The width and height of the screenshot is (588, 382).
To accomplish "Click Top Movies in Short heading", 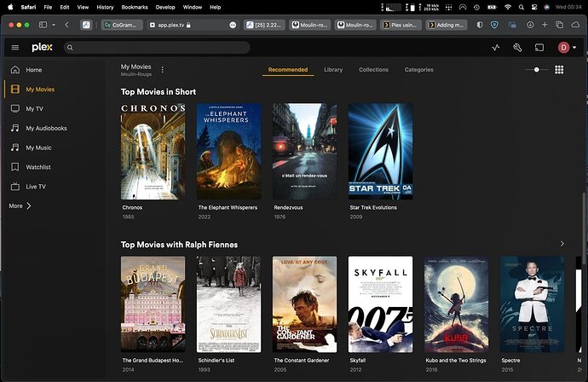I will (x=159, y=92).
